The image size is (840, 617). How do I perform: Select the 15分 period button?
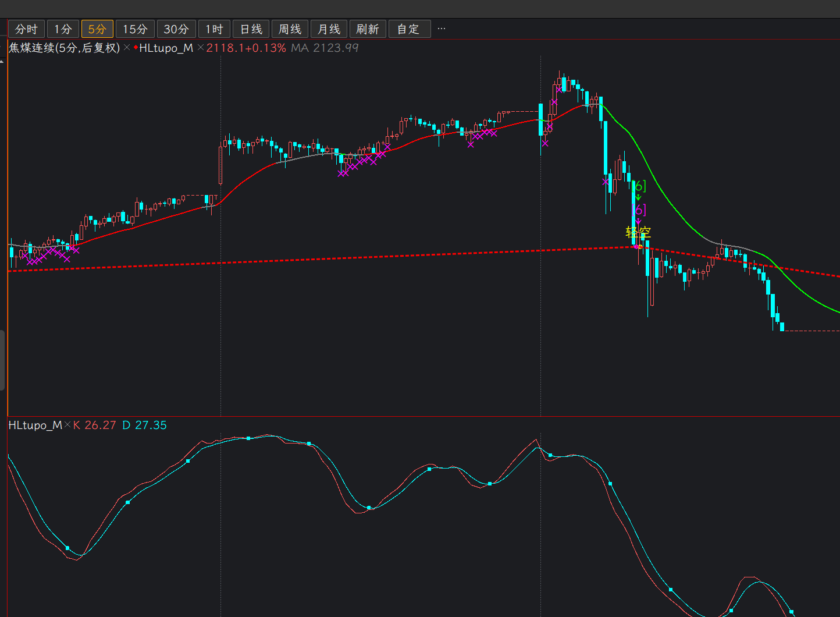(135, 29)
